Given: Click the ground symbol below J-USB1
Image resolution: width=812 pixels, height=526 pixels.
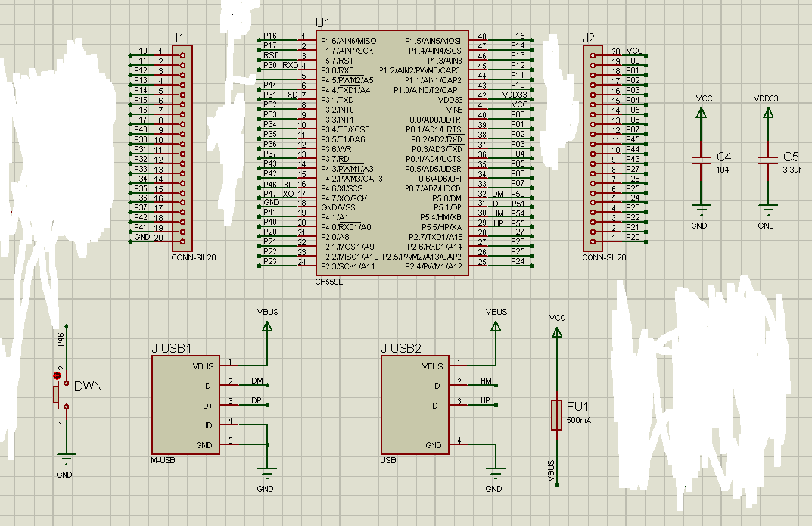Looking at the screenshot, I should point(266,475).
